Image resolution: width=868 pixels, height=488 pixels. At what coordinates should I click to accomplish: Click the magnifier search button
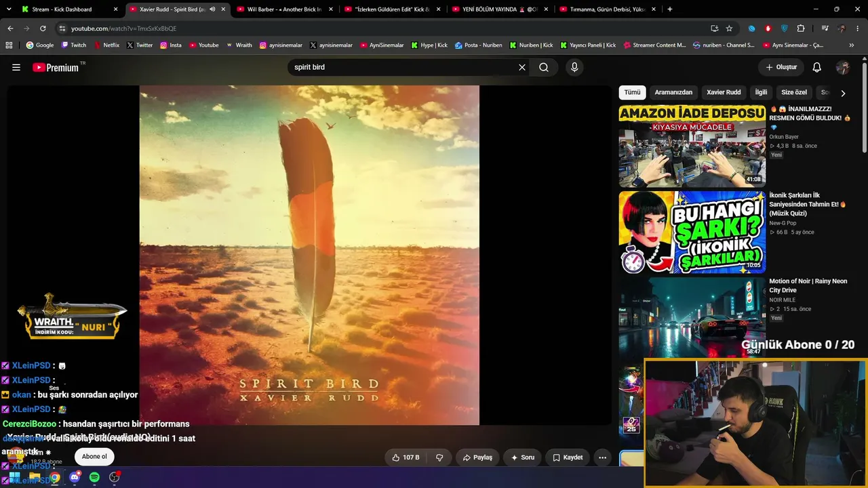tap(544, 67)
